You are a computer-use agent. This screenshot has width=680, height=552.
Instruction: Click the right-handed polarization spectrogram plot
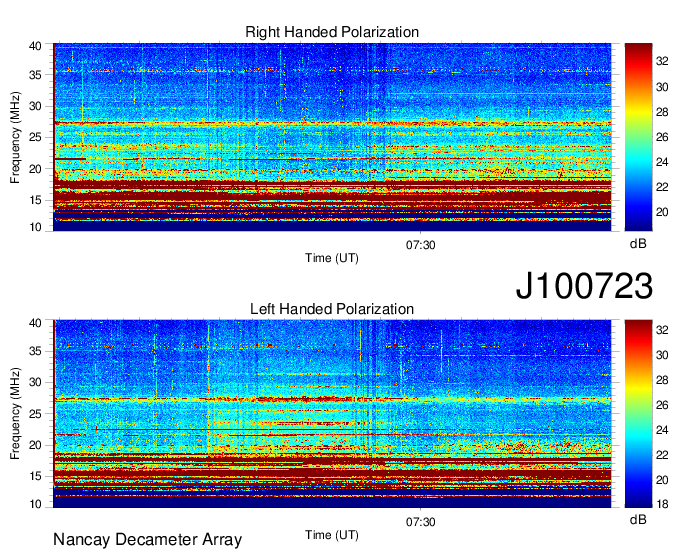point(332,137)
